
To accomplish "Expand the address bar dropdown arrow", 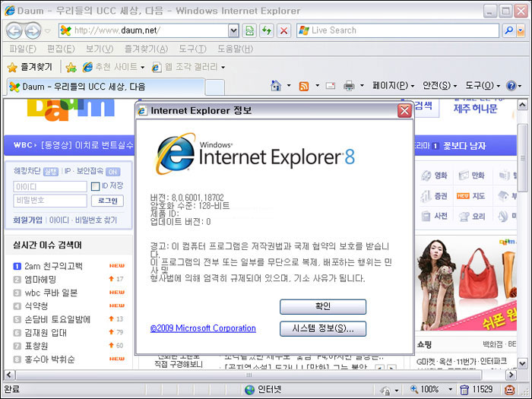I will tap(233, 31).
